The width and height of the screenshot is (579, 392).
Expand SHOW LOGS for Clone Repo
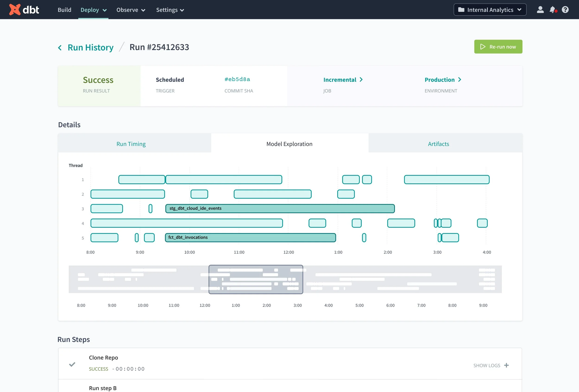click(491, 365)
